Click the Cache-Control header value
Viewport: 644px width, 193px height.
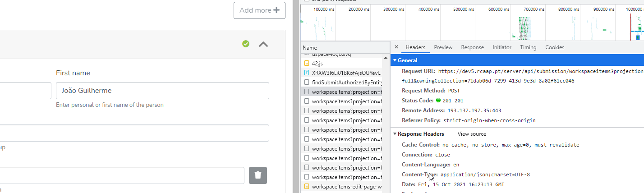pos(511,145)
